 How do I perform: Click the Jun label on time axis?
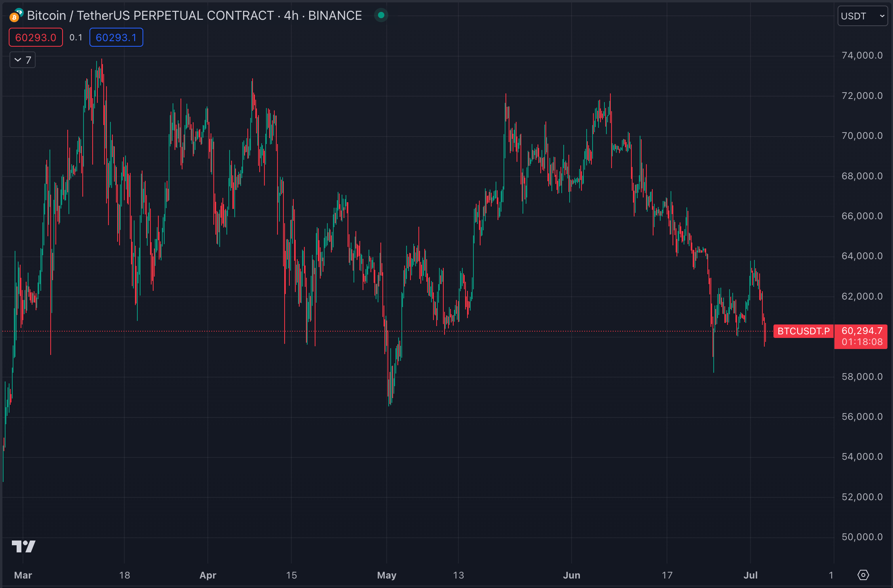(571, 575)
